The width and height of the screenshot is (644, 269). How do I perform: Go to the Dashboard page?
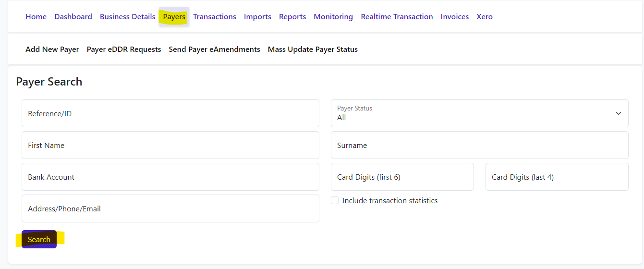point(73,17)
